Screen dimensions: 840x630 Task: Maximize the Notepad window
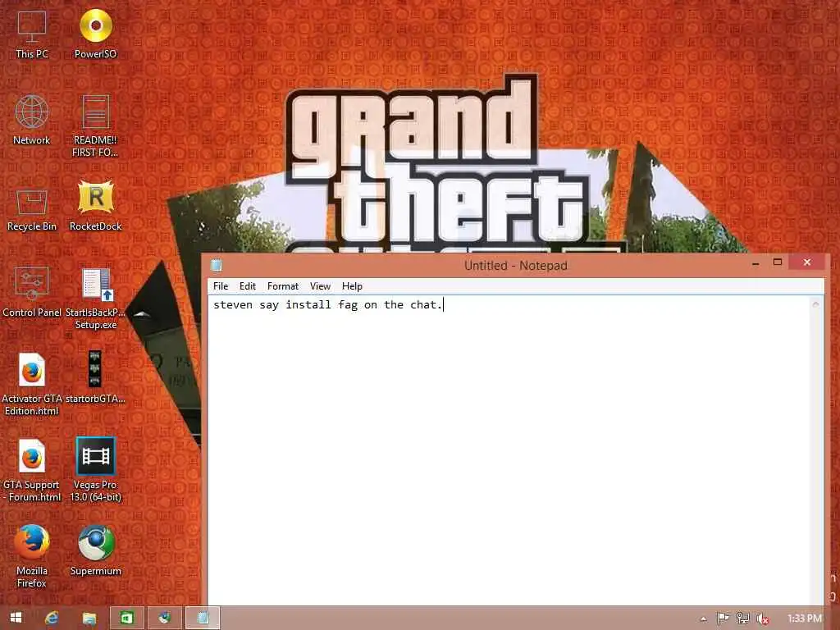point(778,262)
